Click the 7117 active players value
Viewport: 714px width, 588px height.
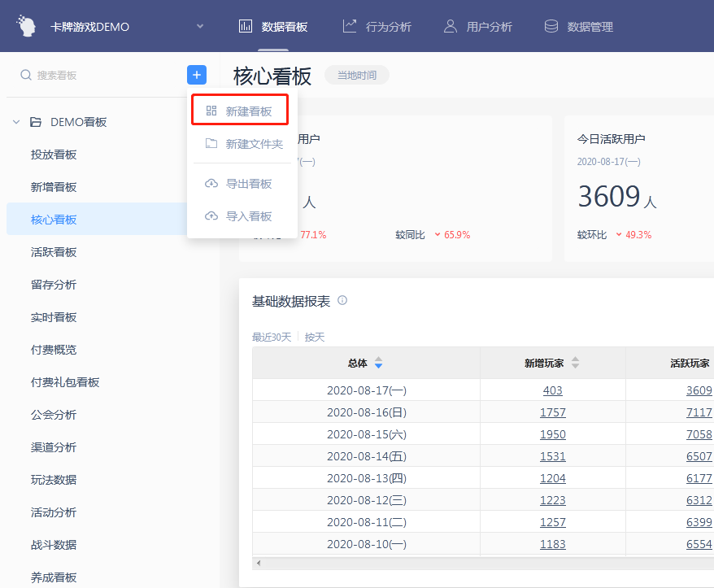coord(699,412)
